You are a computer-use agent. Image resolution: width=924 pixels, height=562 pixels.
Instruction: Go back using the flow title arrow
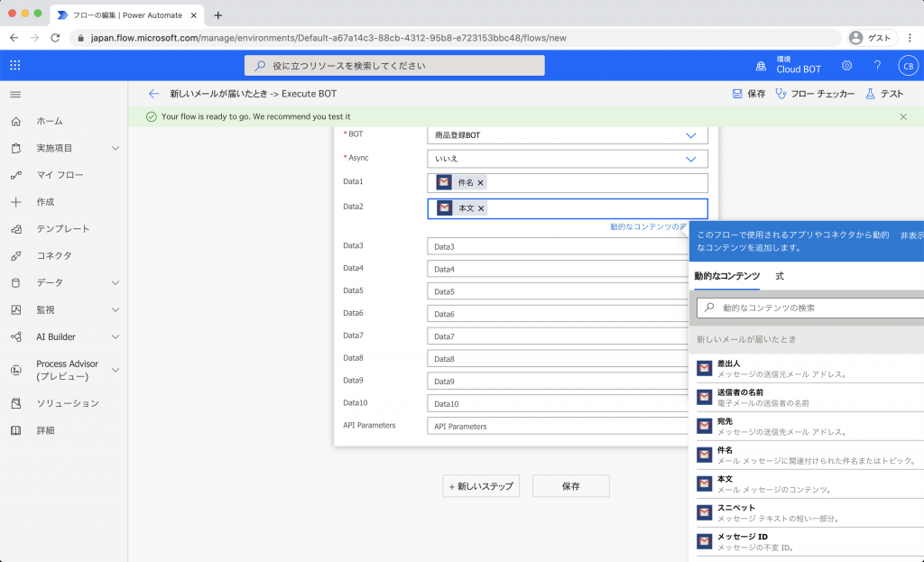(x=153, y=94)
